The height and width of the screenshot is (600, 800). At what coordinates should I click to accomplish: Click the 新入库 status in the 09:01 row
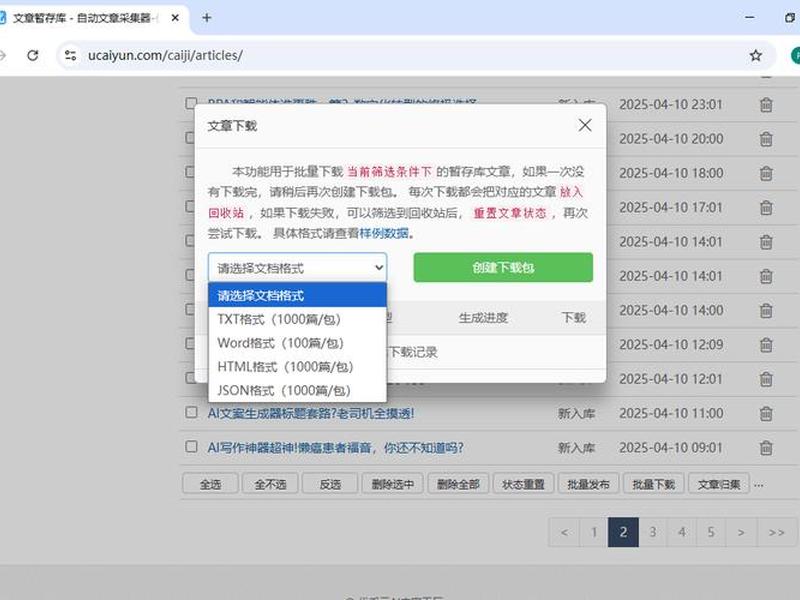[x=577, y=448]
